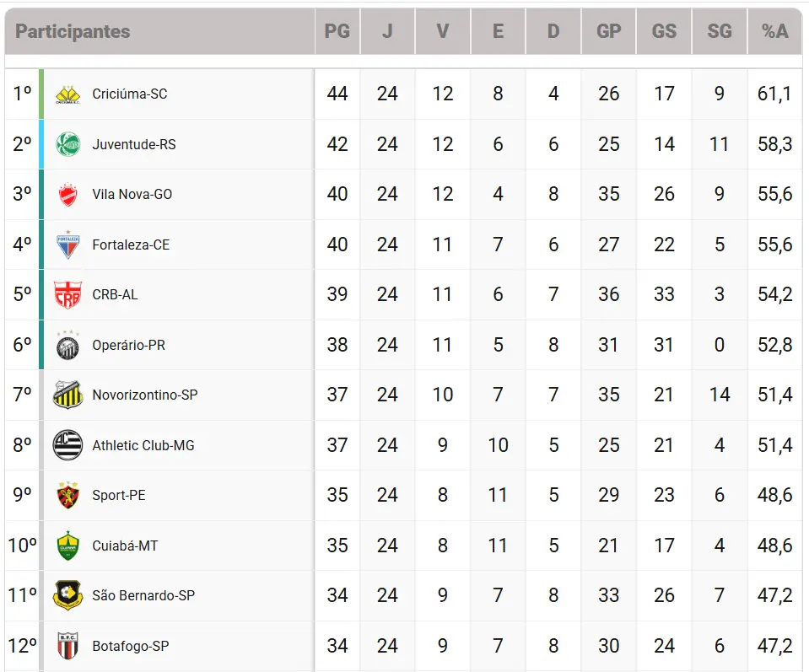Click the Sport-PE lion crest
Viewport: 809px width, 672px height.
coord(67,495)
